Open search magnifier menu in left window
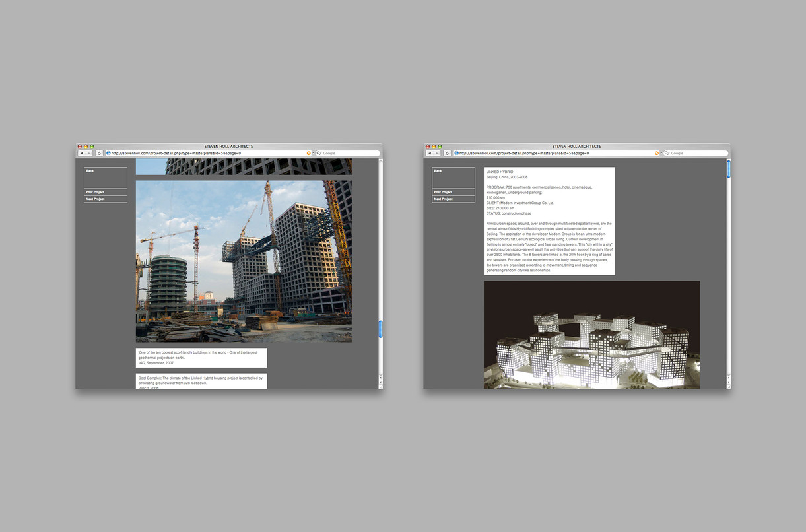 [x=319, y=153]
